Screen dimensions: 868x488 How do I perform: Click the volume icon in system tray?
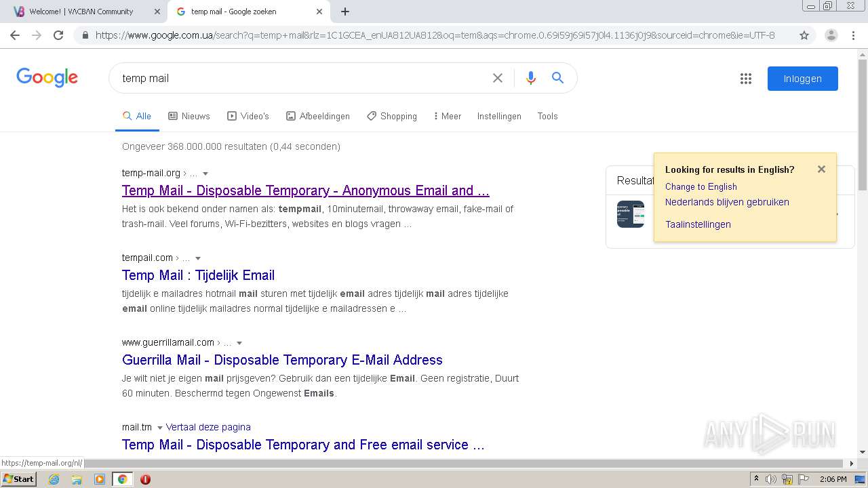pos(771,479)
